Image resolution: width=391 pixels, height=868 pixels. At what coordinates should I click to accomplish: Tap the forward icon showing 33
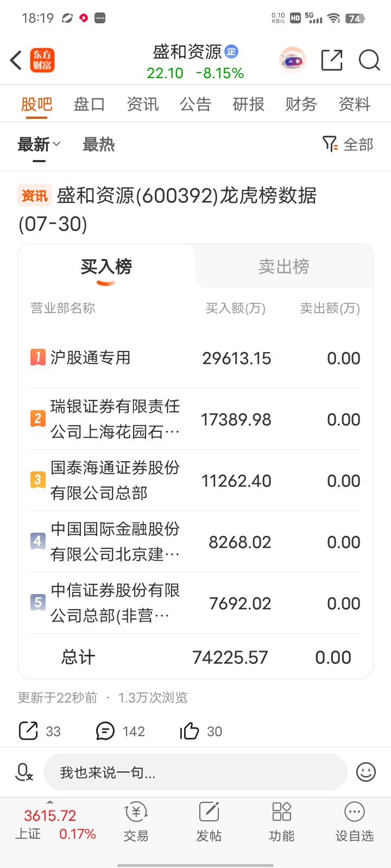(x=28, y=731)
